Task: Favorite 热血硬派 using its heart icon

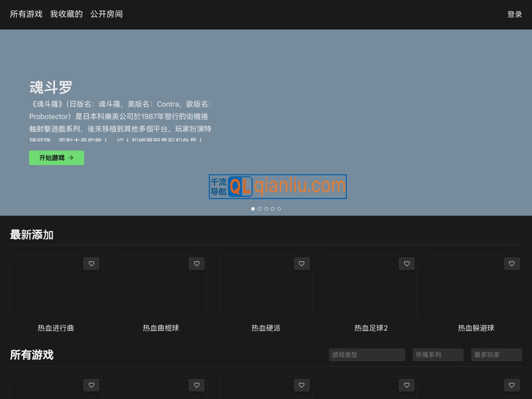Action: [302, 263]
